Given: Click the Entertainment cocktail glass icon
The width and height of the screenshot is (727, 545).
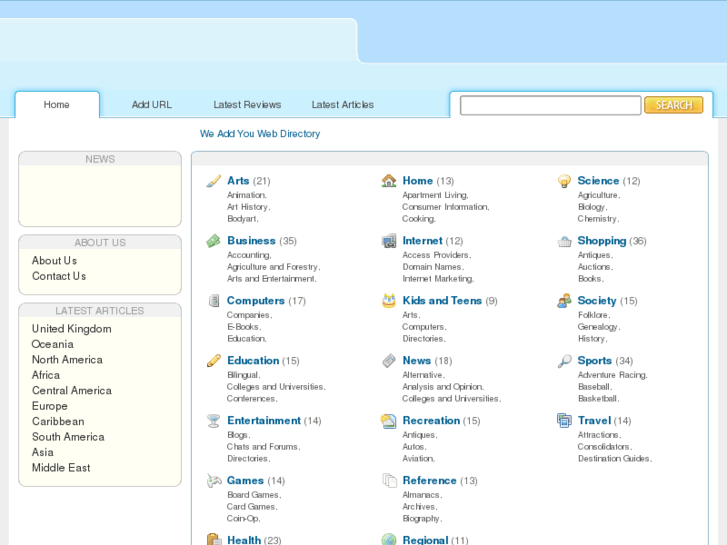Looking at the screenshot, I should (213, 421).
